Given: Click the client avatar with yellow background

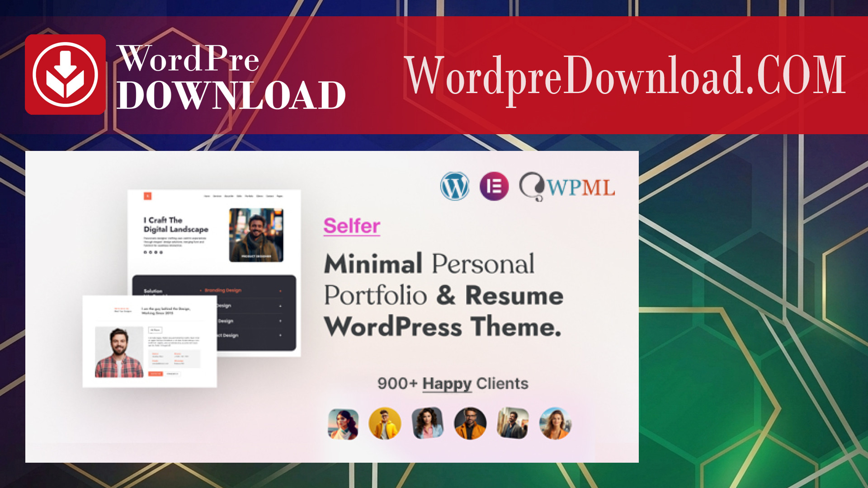Looking at the screenshot, I should pyautogui.click(x=385, y=423).
